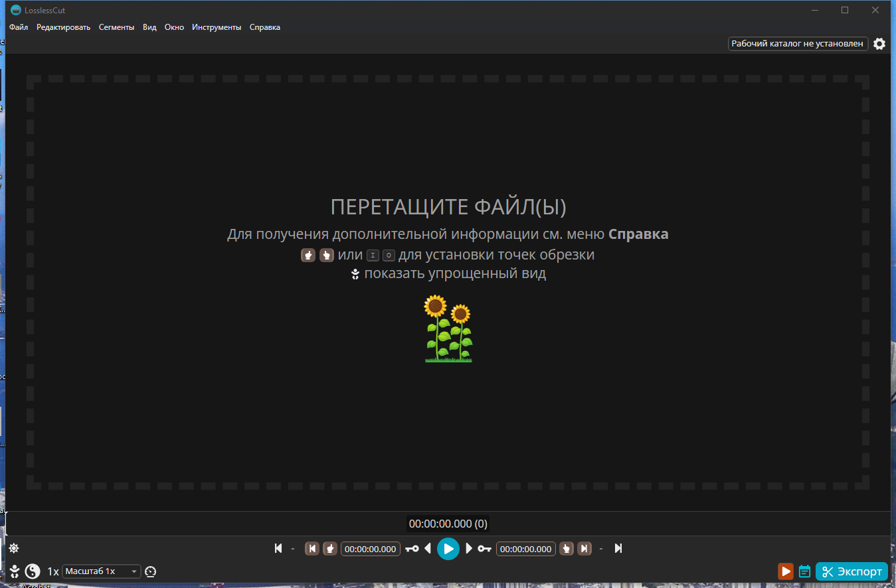Click the ПЕРЕТАЩИТЕ ФАЙЛ(Ы) heading

pos(448,207)
